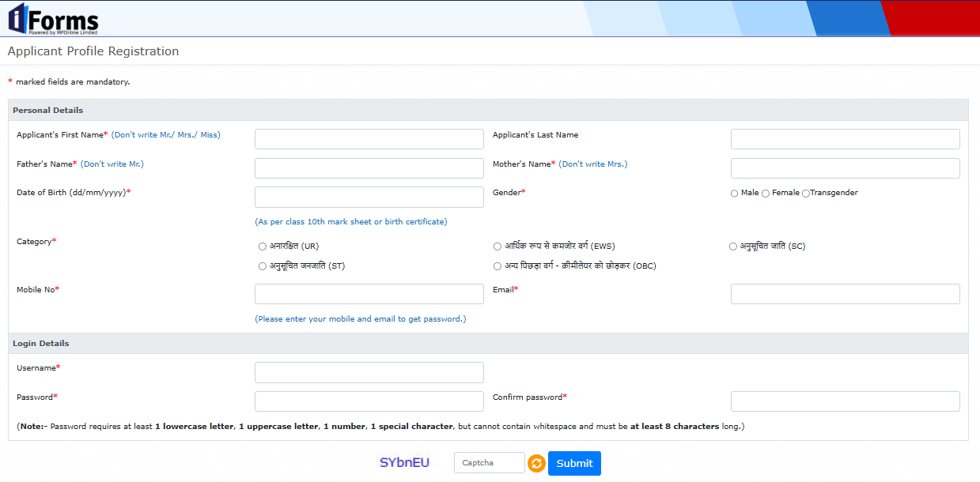Click the Captcha text box
Image resolution: width=980 pixels, height=482 pixels.
(x=489, y=463)
